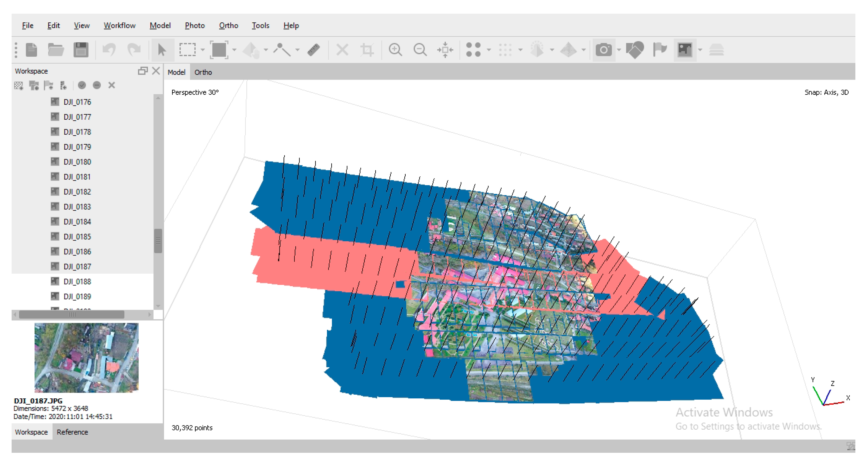Select DJI_0188 in the photo list

click(77, 282)
